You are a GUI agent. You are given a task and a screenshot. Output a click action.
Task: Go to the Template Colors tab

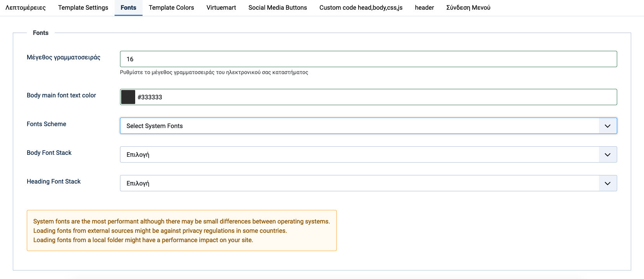(171, 8)
